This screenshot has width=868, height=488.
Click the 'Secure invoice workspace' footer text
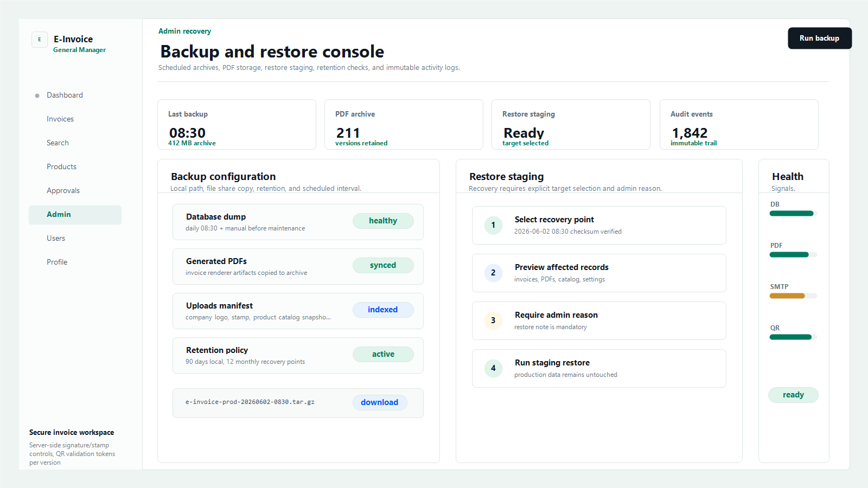point(72,433)
